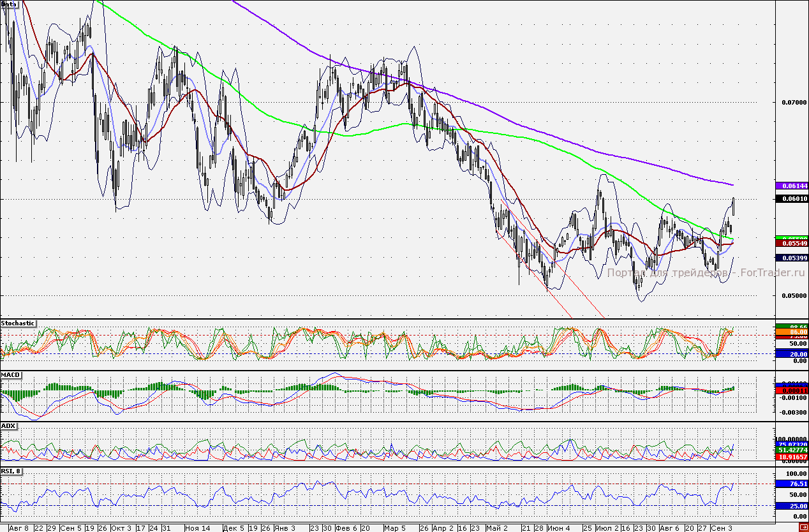Click the black 0.06010 current price tag
Screen dimensions: 809x532
(x=791, y=199)
